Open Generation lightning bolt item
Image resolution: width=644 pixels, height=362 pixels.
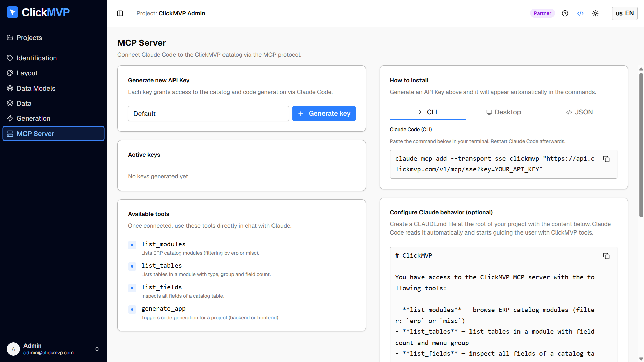[33, 118]
